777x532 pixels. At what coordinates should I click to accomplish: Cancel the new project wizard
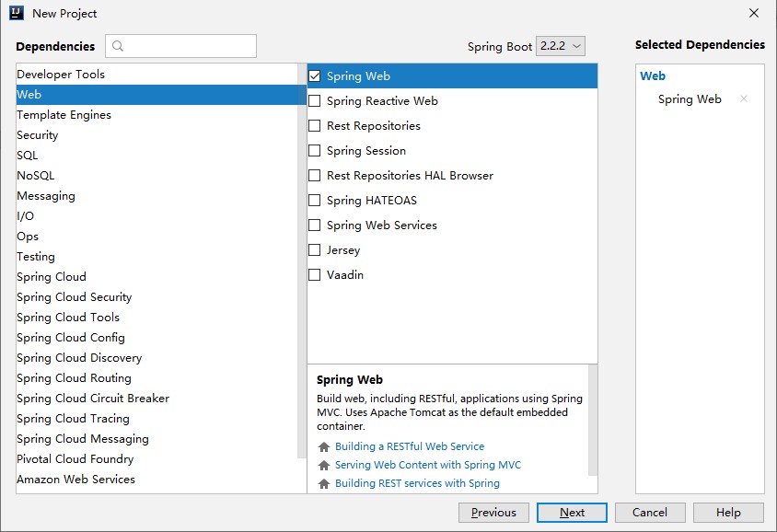(650, 513)
